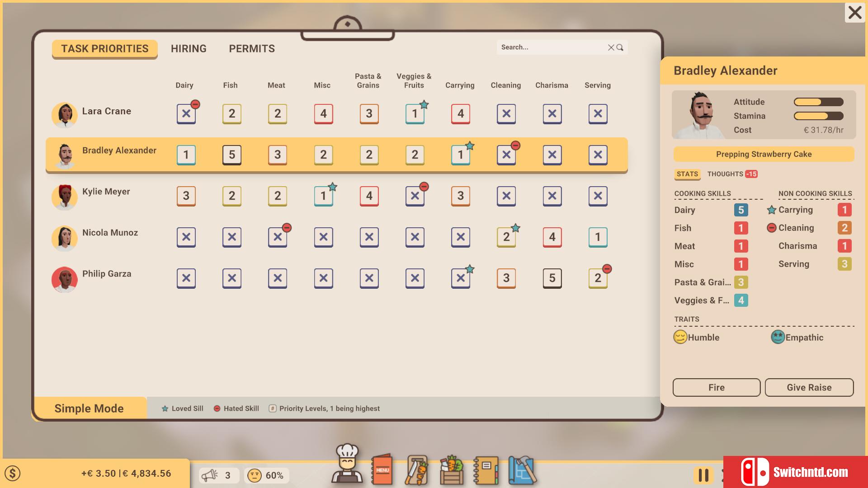This screenshot has height=488, width=868.
Task: Show the Stats tab for Bradley
Action: tap(687, 174)
